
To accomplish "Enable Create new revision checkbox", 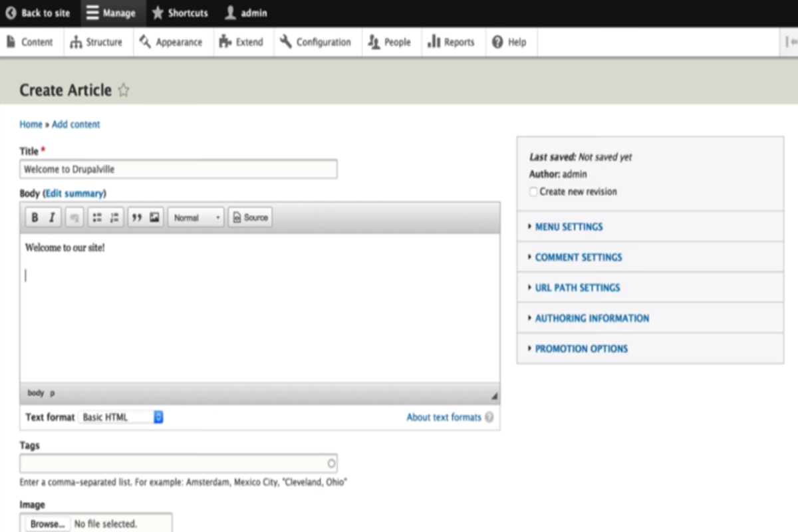I will pos(533,192).
